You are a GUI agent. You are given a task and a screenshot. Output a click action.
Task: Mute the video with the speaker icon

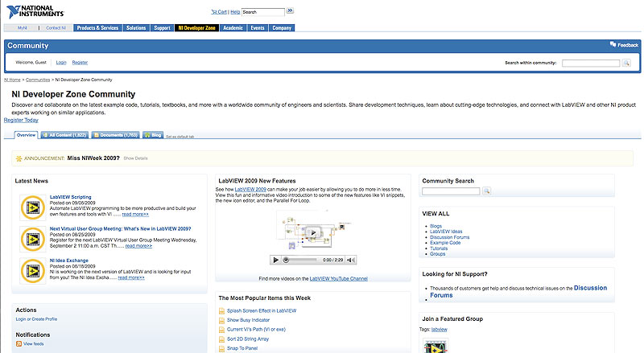[351, 260]
